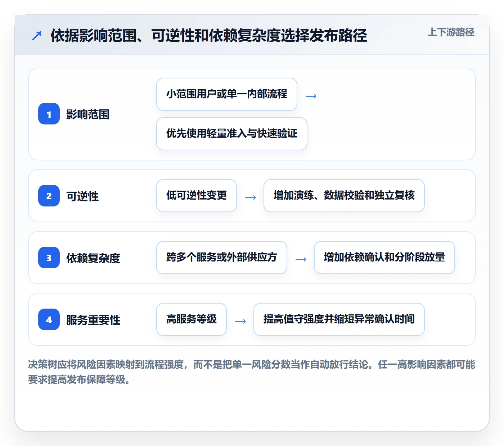
Task: Click the footer note starting with 决策树应将风险因素
Action: pos(252,372)
